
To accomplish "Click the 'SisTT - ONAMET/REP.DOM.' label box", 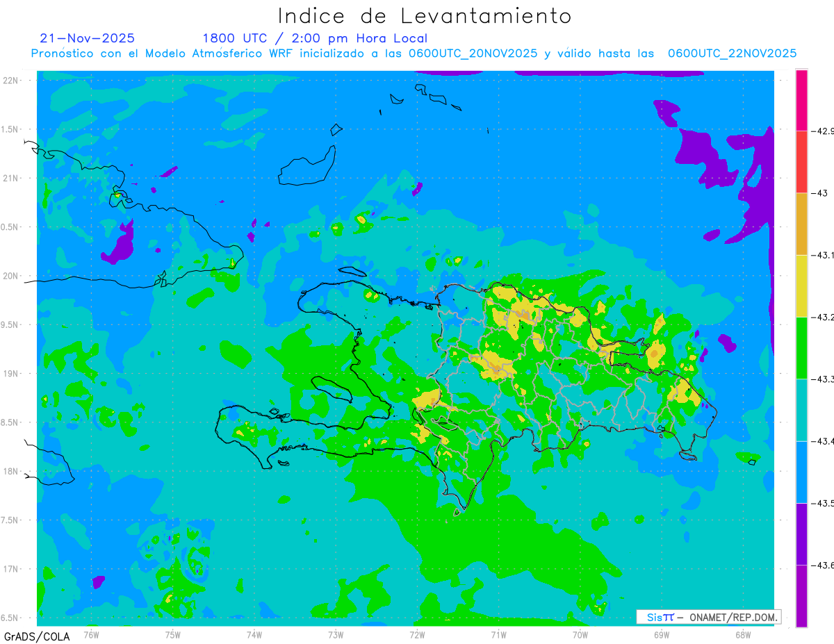I will (x=709, y=617).
